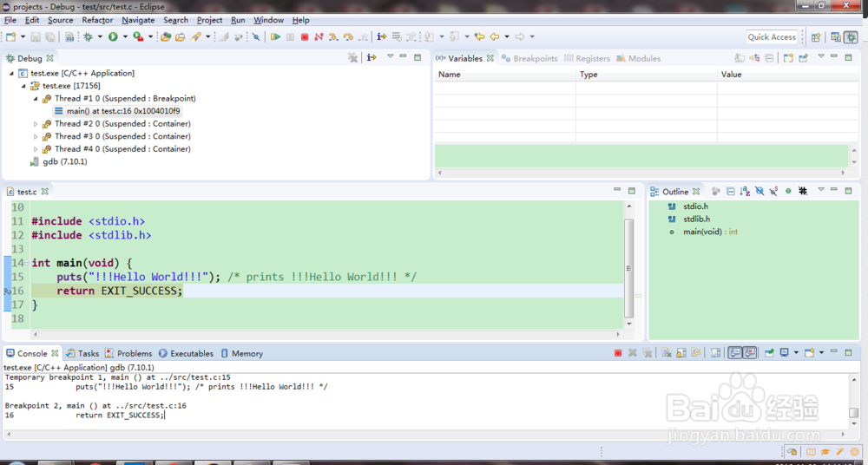Open Display Selected Console dropdown arrow
The height and width of the screenshot is (465, 868).
pyautogui.click(x=796, y=352)
